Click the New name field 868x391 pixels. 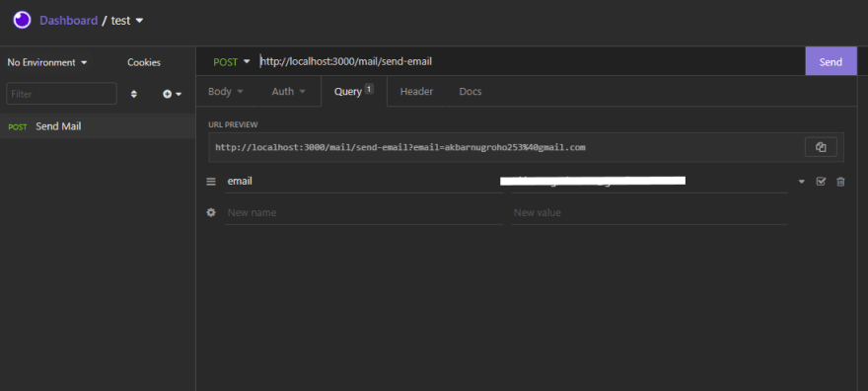pos(364,212)
